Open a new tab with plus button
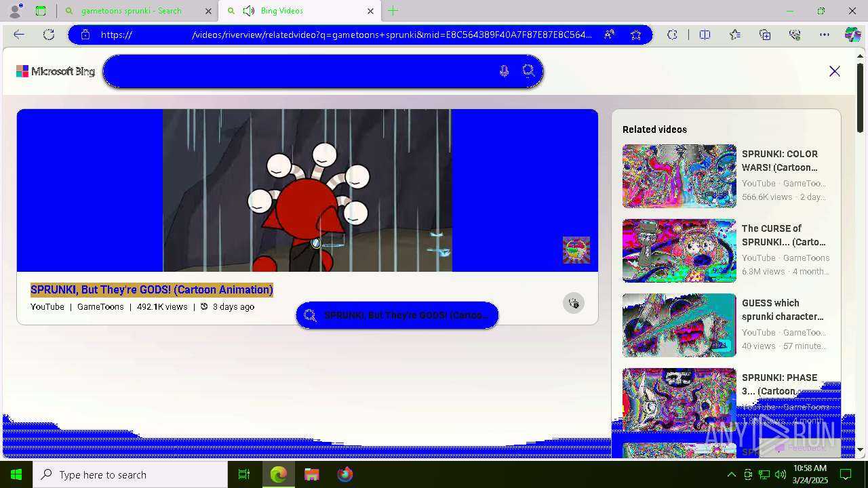Screen dimensions: 868x488 click(393, 11)
